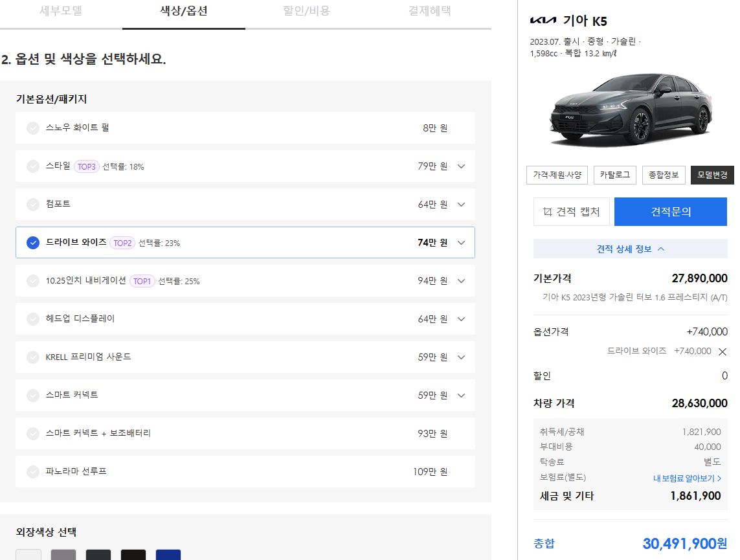
Task: Pick the white exterior color swatch
Action: point(28,555)
